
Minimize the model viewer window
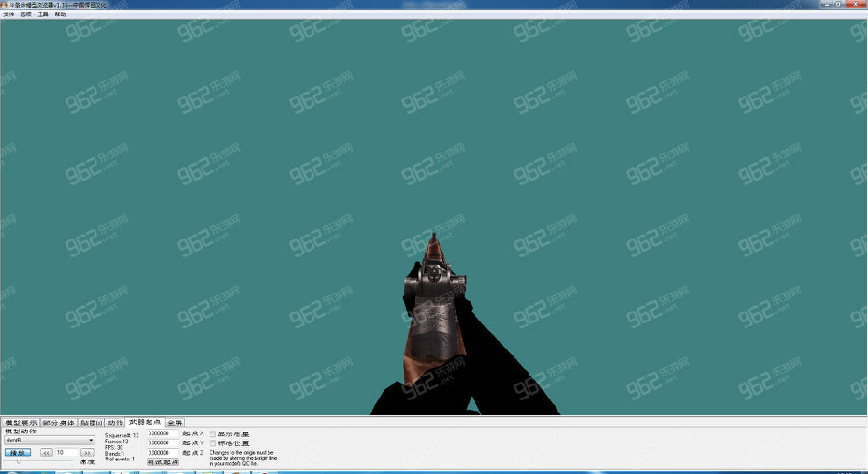click(827, 4)
